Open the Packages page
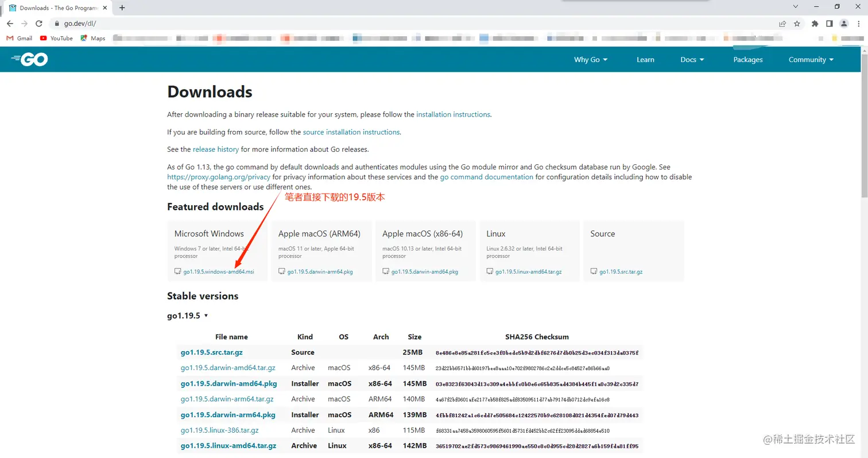This screenshot has height=458, width=868. 748,60
